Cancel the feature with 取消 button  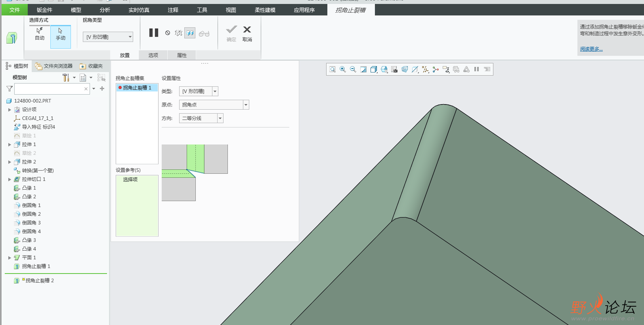(x=247, y=34)
